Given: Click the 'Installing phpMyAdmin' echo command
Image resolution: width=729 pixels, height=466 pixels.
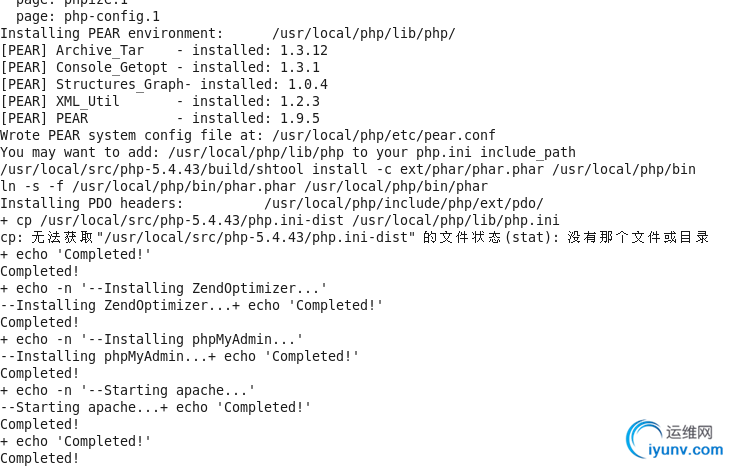Looking at the screenshot, I should (152, 339).
